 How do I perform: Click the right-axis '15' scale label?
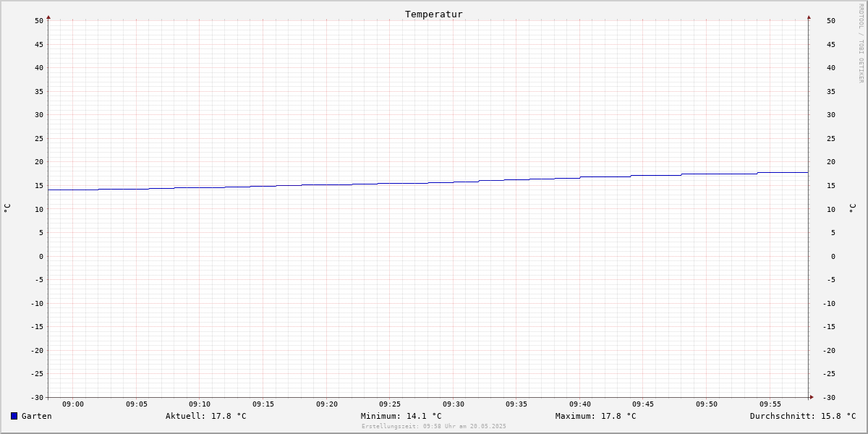[x=831, y=186]
